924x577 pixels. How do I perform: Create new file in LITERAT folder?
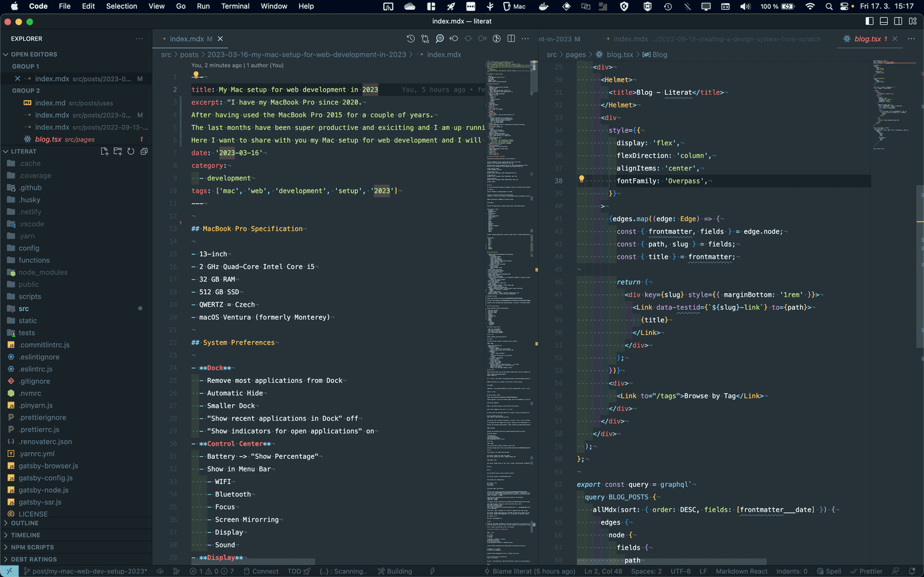(x=105, y=151)
